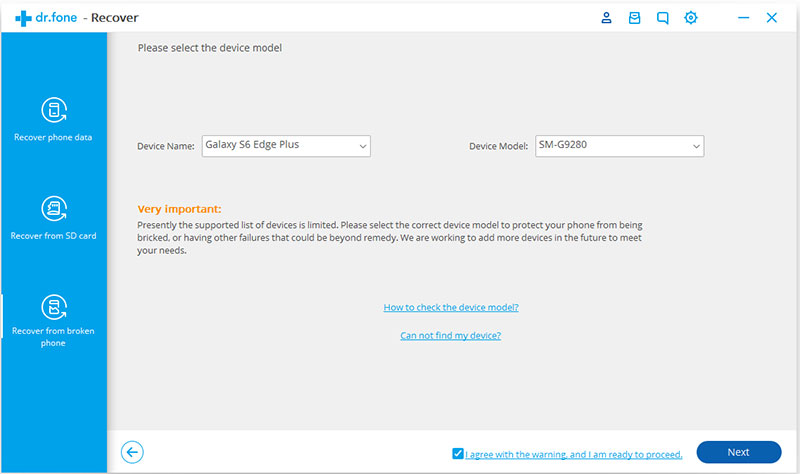Viewport: 800px width, 474px height.
Task: Uncheck the agree with warning checkbox
Action: click(458, 453)
